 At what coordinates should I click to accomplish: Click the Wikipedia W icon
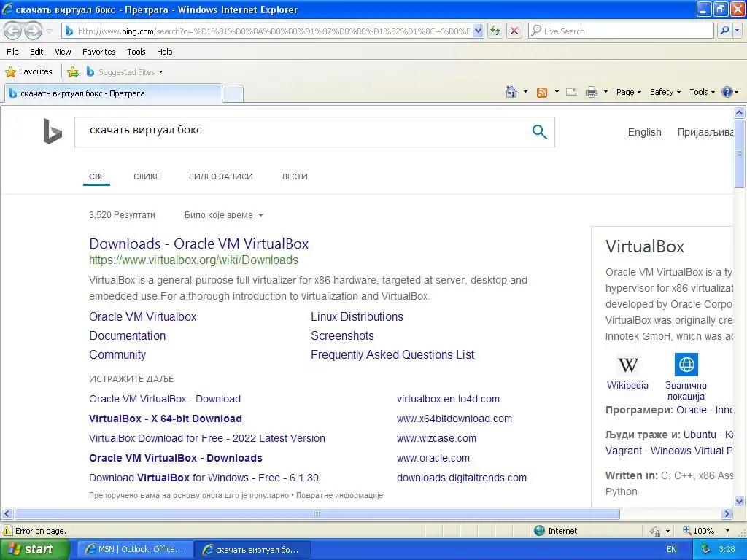pos(627,365)
